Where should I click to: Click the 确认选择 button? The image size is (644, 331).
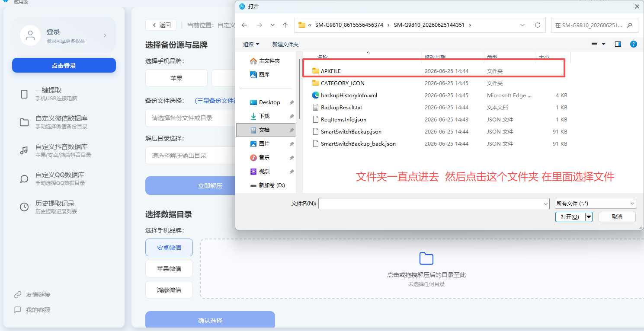(x=210, y=320)
